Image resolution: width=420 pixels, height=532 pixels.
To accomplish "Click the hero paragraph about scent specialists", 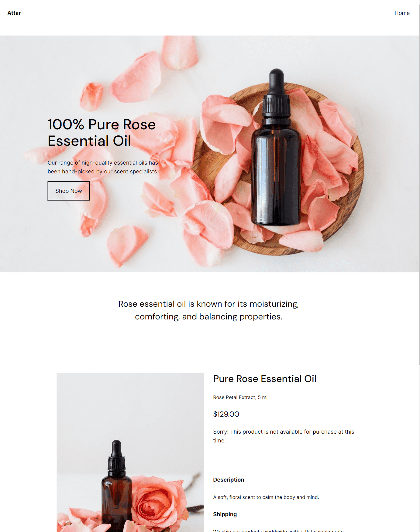I will click(103, 167).
